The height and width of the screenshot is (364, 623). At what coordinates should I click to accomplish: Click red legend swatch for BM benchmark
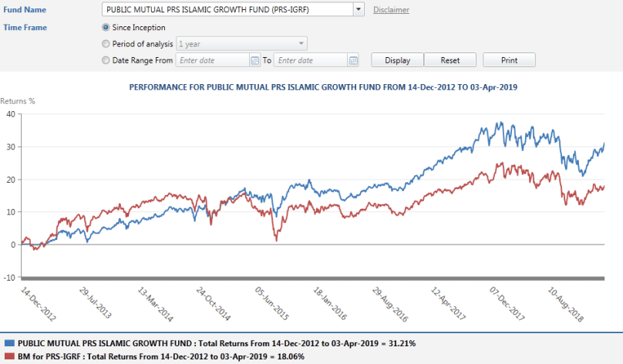[8, 357]
